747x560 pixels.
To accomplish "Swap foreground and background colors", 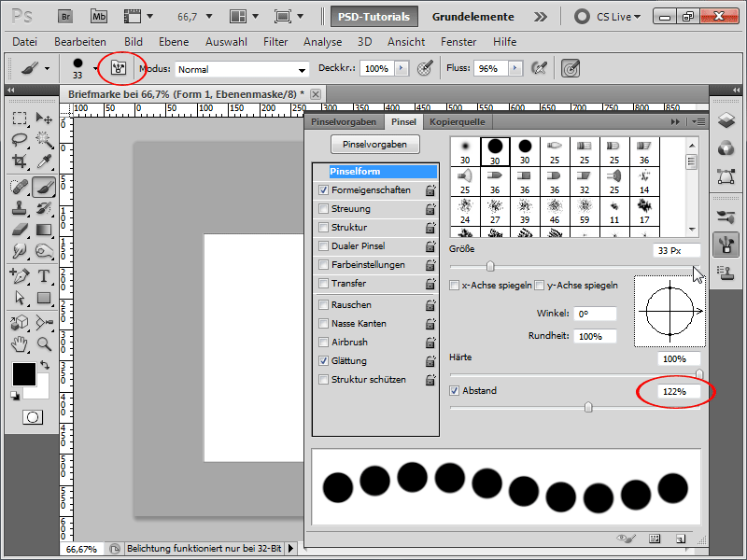I will click(45, 365).
